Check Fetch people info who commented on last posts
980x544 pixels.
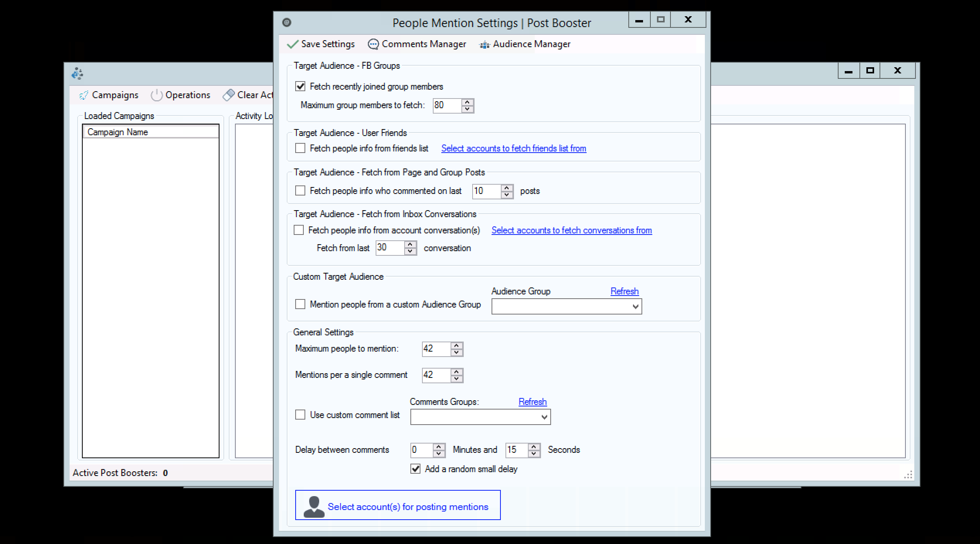(300, 190)
